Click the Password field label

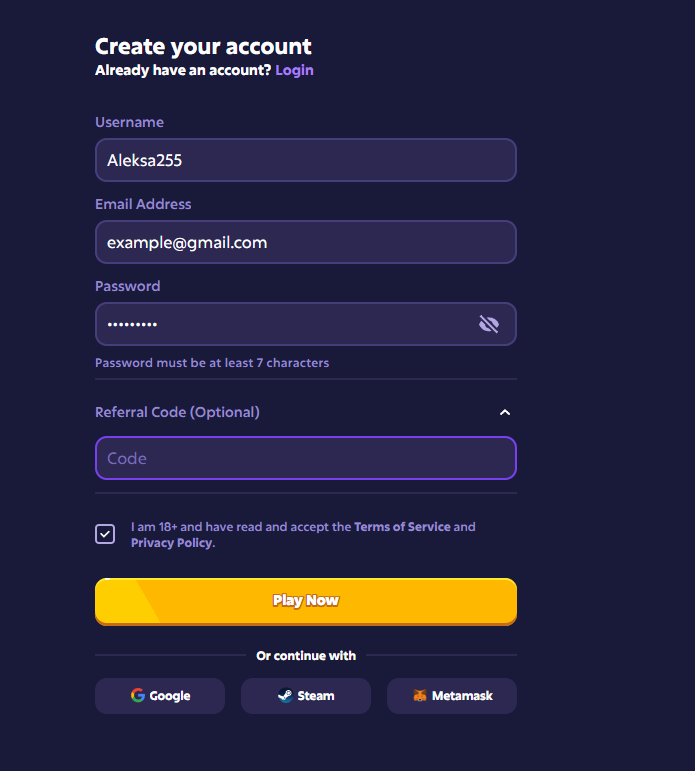127,286
